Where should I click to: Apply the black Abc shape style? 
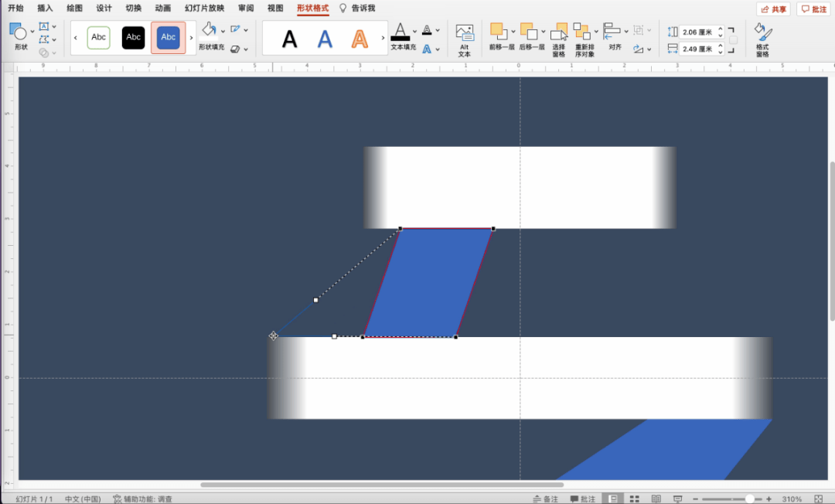(133, 37)
